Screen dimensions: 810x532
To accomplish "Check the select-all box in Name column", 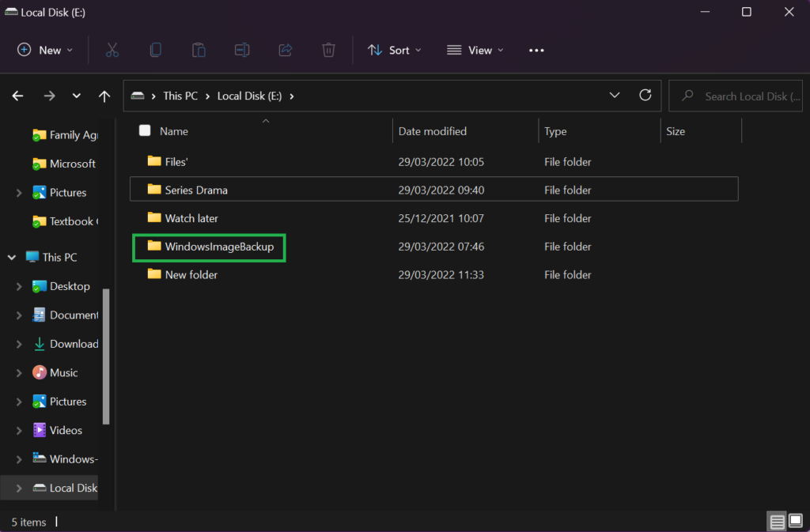I will tap(145, 130).
